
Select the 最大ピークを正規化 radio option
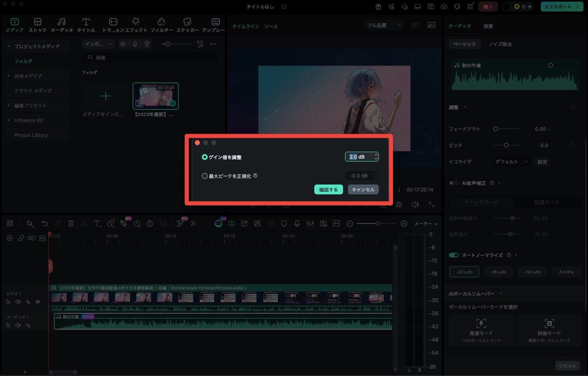(205, 176)
